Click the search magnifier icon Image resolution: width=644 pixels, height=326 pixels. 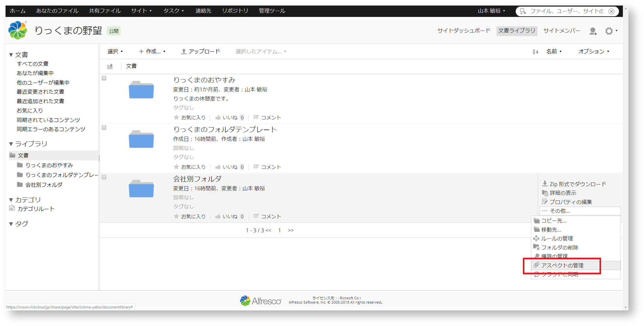click(523, 11)
